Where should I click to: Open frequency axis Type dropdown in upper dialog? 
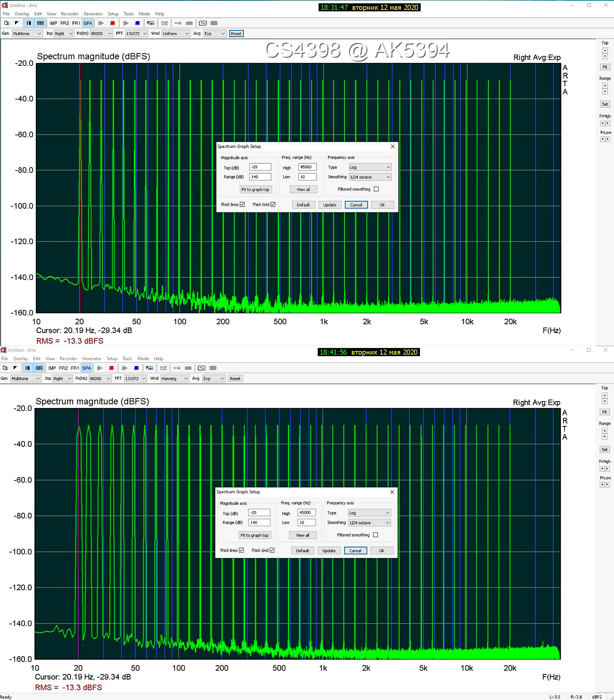click(x=370, y=167)
